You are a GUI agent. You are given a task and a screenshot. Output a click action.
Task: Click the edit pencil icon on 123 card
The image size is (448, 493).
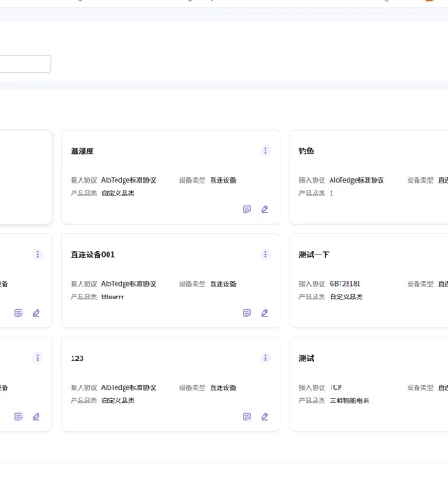coord(264,417)
